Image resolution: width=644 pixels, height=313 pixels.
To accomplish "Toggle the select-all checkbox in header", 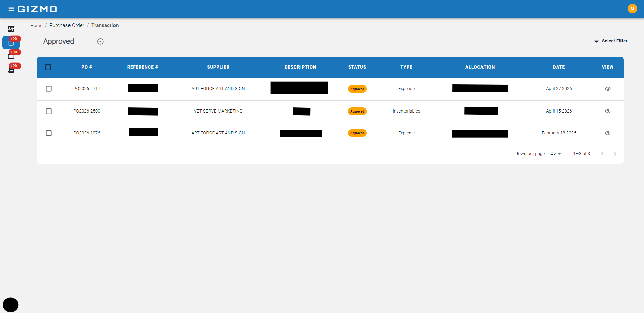I will [48, 67].
